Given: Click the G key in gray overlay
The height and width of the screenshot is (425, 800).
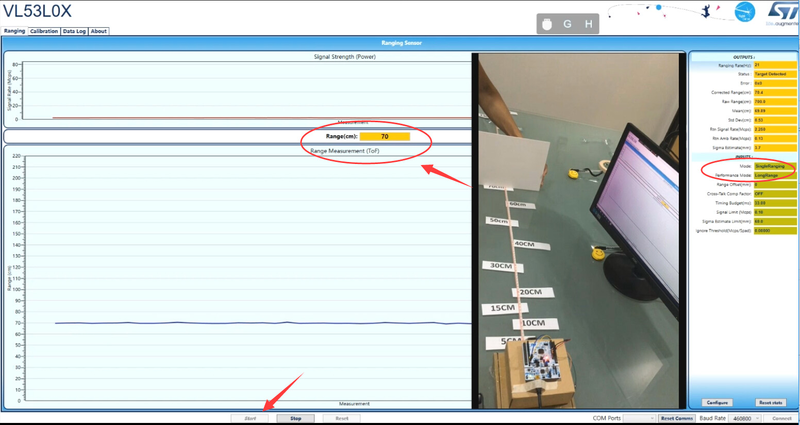Looking at the screenshot, I should coord(567,24).
